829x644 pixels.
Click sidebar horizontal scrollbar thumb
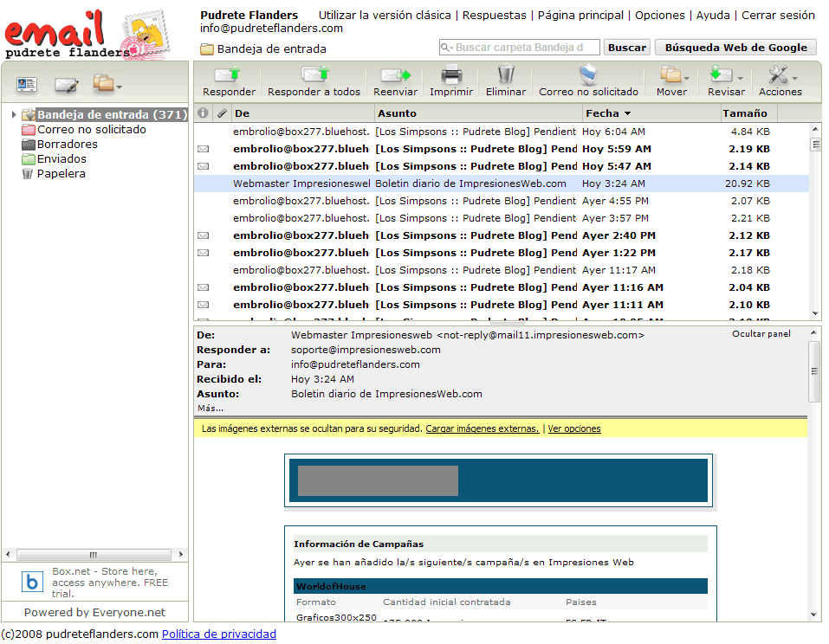coord(94,555)
